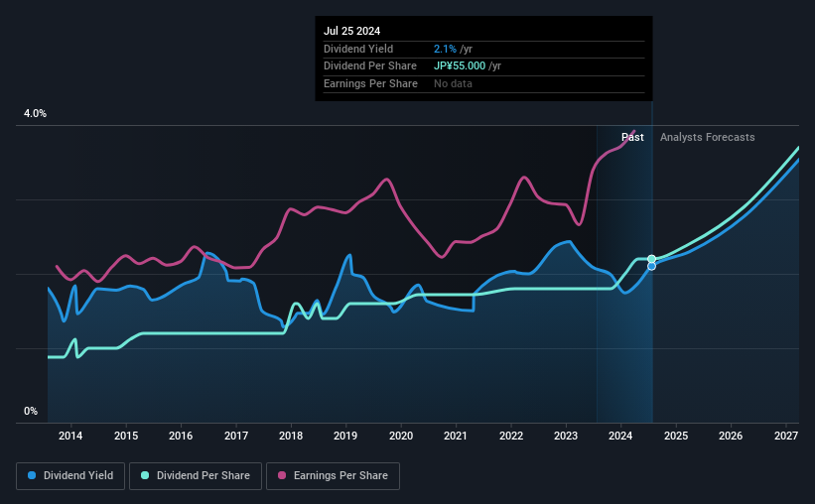Click the 'Past' region label
Image resolution: width=815 pixels, height=504 pixels.
click(x=632, y=137)
